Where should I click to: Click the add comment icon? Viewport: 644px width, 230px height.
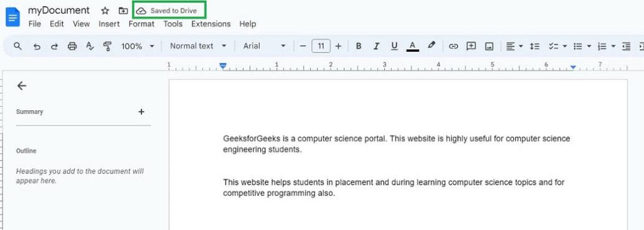pos(471,46)
